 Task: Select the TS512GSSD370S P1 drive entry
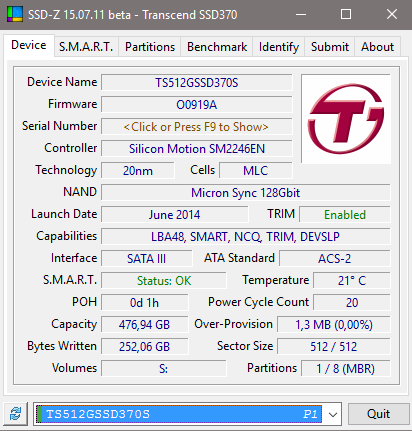pyautogui.click(x=180, y=414)
